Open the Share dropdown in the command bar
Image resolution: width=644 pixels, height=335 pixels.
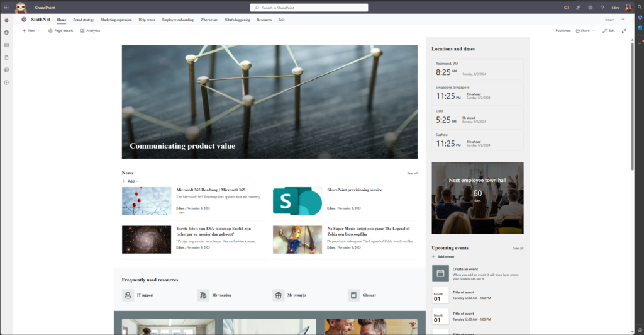(x=586, y=31)
